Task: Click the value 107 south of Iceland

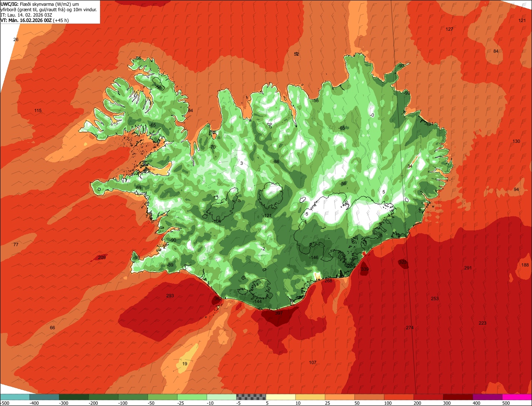Action: (x=313, y=362)
